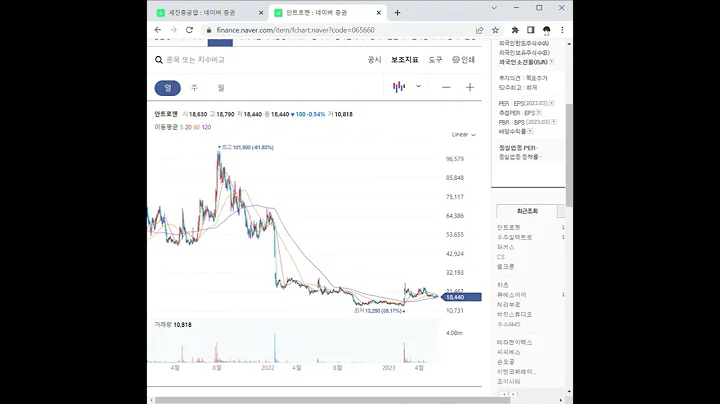Open the extensions puzzle icon
This screenshot has width=720, height=404.
tap(515, 30)
